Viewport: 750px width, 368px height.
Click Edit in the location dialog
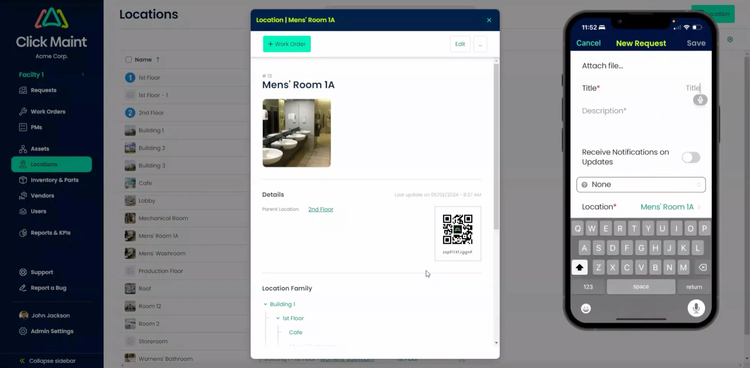(460, 44)
